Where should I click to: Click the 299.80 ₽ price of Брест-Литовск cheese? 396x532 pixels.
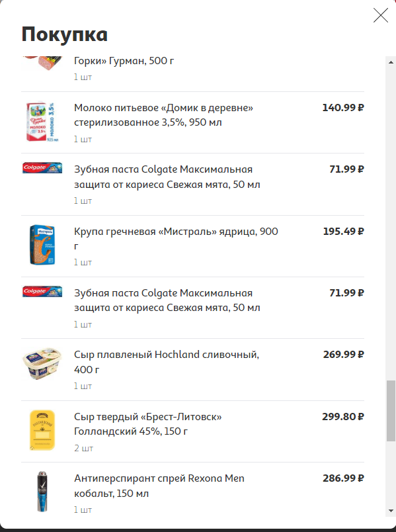(342, 416)
